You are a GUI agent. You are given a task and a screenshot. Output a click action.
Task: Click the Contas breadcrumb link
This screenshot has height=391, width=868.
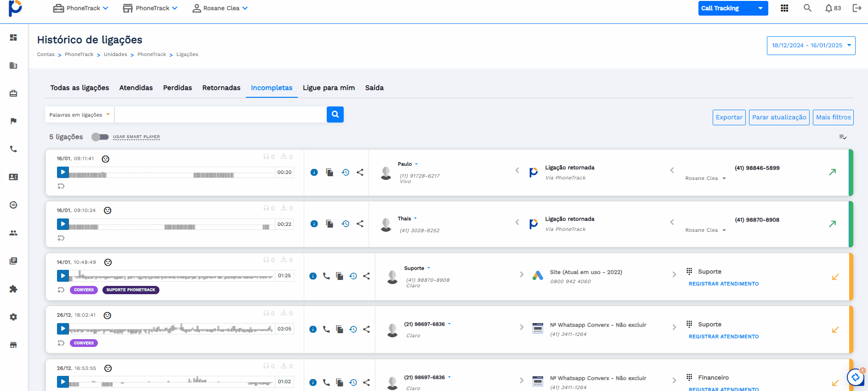point(45,54)
